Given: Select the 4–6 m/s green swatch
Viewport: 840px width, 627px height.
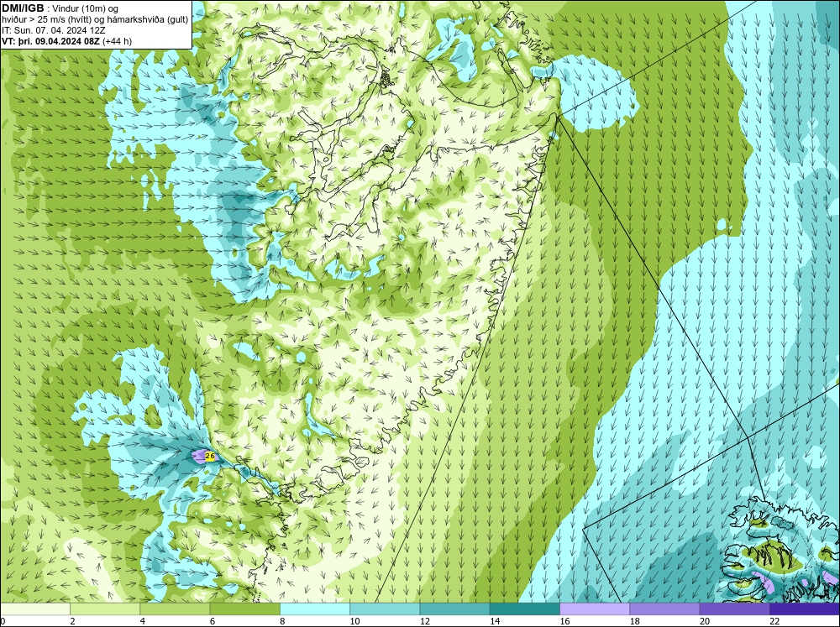Looking at the screenshot, I should [x=176, y=609].
